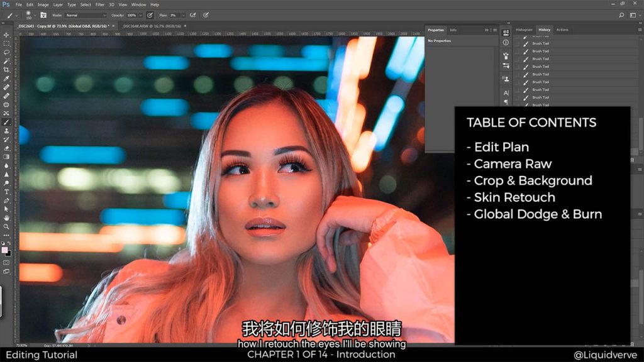Toggle the Brush Settings panel
Viewport: 644px width, 362px height.
tap(43, 15)
